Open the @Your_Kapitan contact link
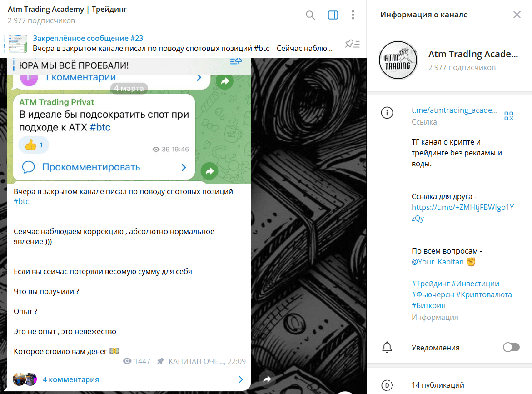This screenshot has width=532, height=394. 438,262
